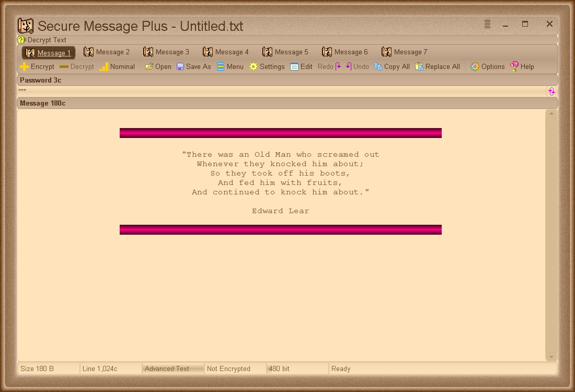
Task: Click the application scroll icon in title bar
Action: 26,26
